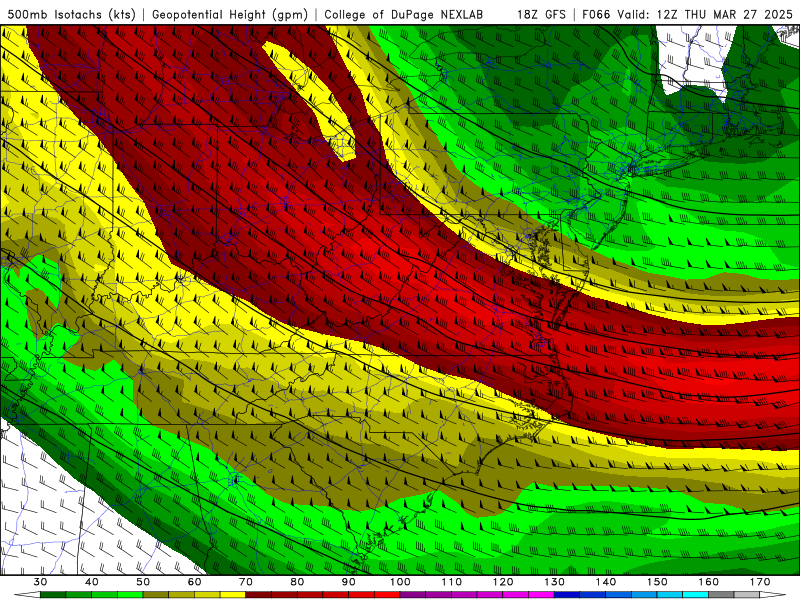Pick the cyan swatch just before 160
This screenshot has width=800, height=600.
tap(696, 595)
